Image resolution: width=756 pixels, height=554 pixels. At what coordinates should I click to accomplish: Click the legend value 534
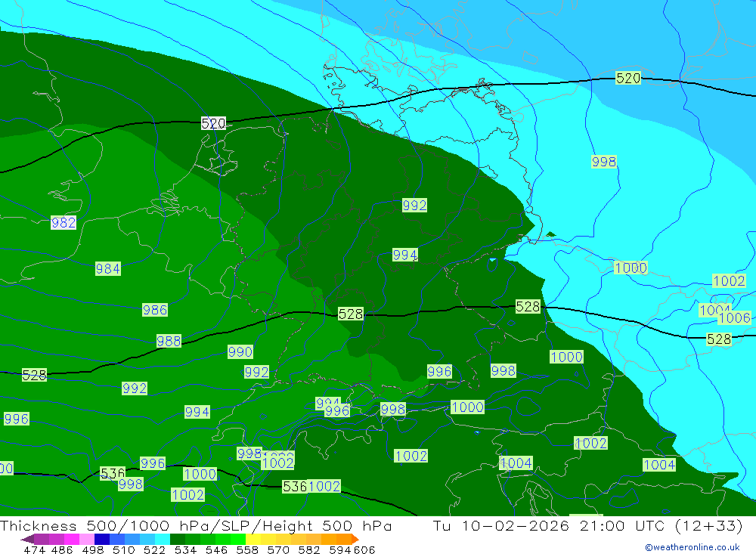click(185, 549)
